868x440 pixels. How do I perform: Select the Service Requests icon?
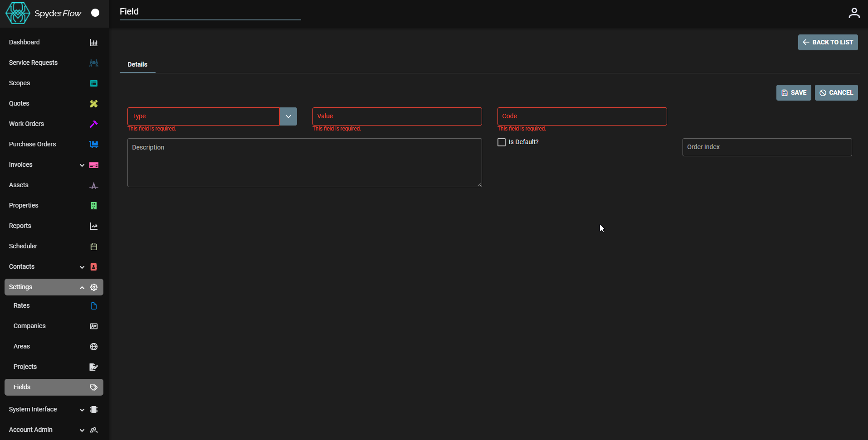point(93,63)
